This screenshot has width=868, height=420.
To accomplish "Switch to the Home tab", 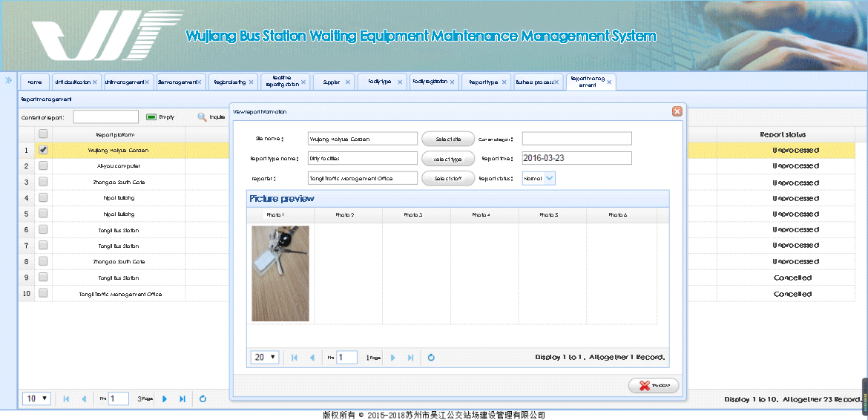I will [x=34, y=82].
